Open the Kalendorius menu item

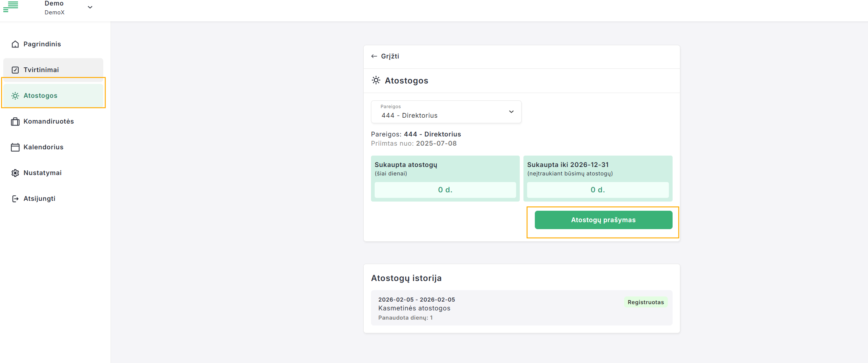(53, 147)
